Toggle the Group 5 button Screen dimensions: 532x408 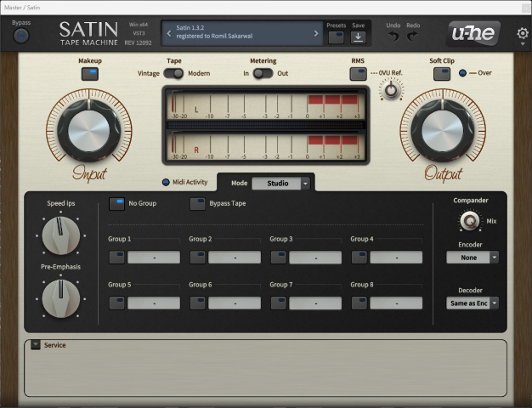tap(116, 303)
